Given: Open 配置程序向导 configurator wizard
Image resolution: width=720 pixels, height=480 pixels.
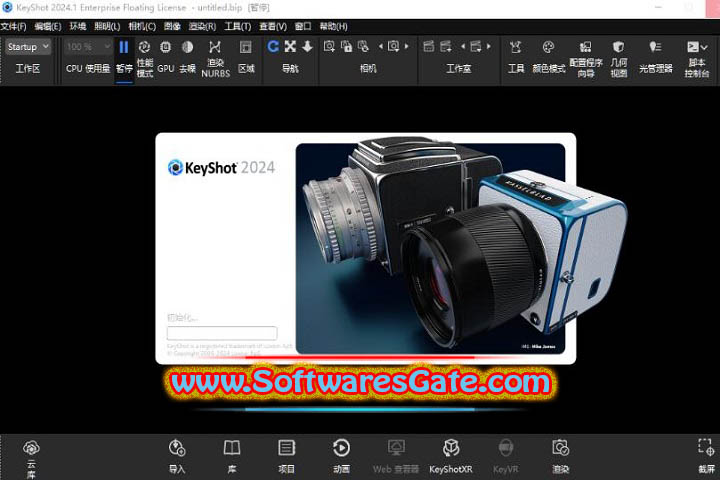Looking at the screenshot, I should tap(586, 59).
